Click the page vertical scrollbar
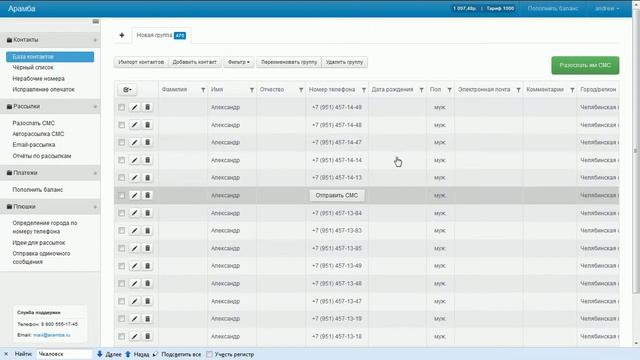Viewport: 640px width, 360px height. click(636, 151)
